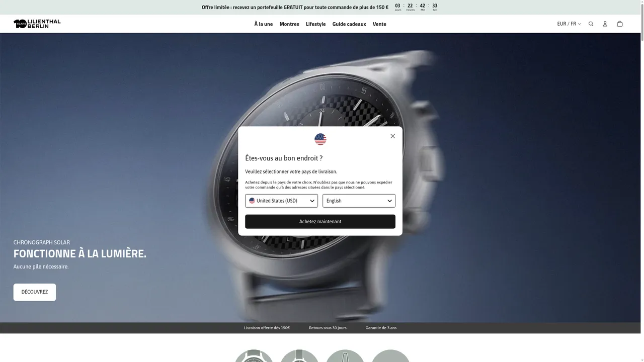Screen dimensions: 644x362
Task: Select the 'Garantie de 3 ans' text
Action: (x=381, y=328)
